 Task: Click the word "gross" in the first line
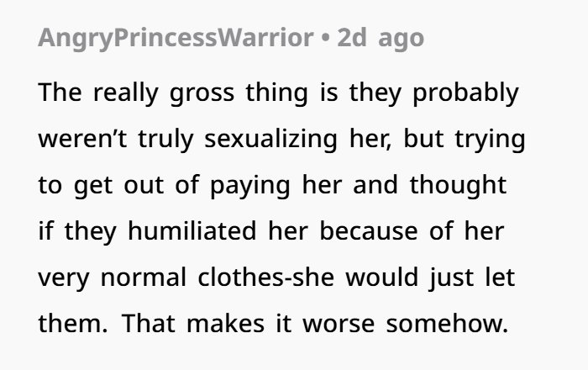point(202,92)
